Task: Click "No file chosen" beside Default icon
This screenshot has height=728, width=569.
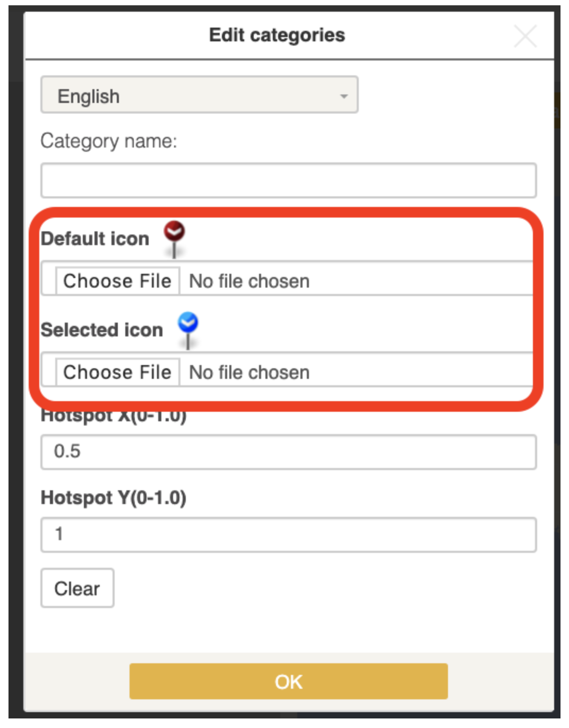Action: coord(249,281)
